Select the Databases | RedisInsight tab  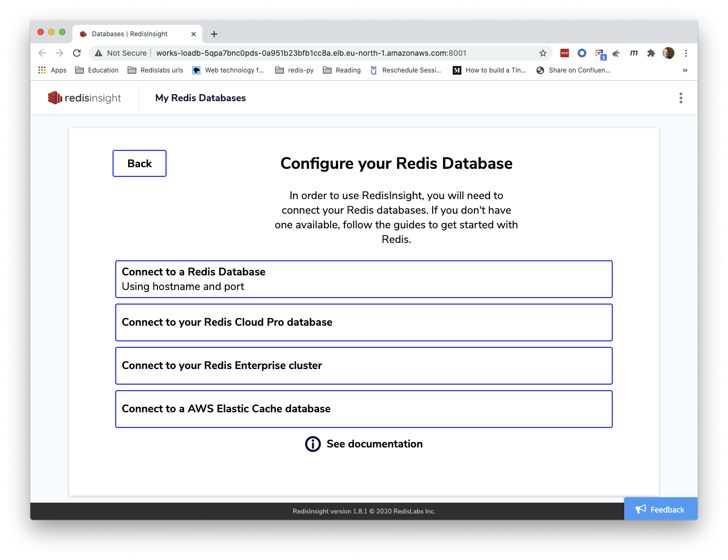coord(130,34)
